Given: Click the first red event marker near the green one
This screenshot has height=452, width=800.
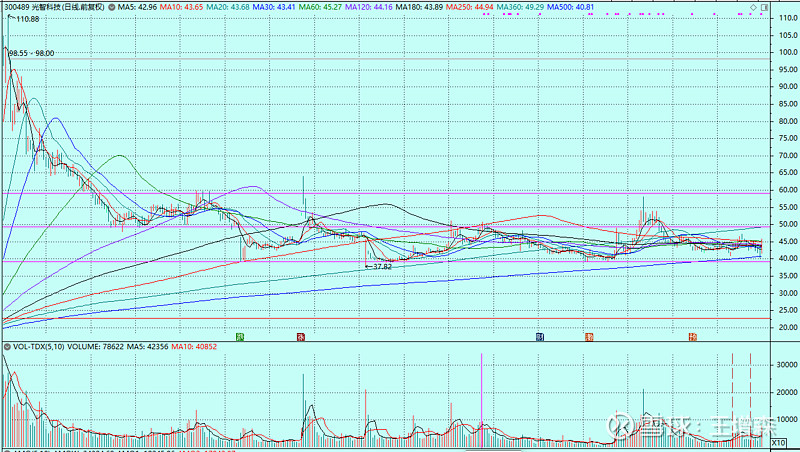Looking at the screenshot, I should click(300, 337).
